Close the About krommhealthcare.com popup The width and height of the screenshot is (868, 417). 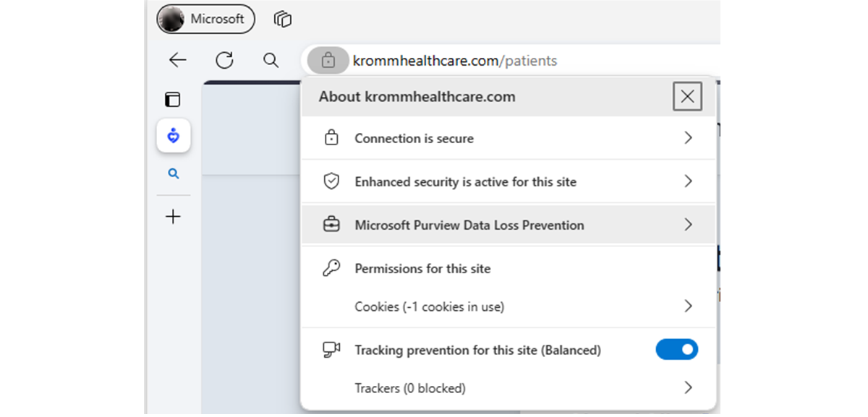tap(687, 96)
